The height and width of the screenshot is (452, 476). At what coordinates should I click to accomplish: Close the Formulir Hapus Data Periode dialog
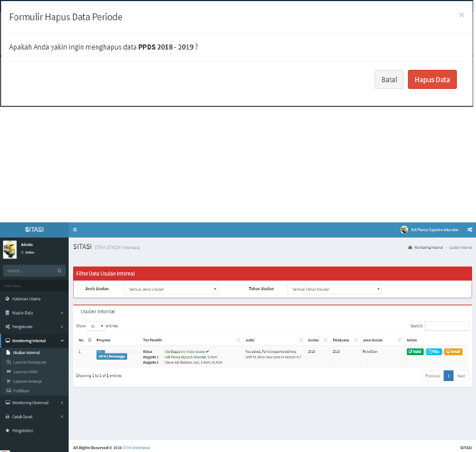(461, 15)
